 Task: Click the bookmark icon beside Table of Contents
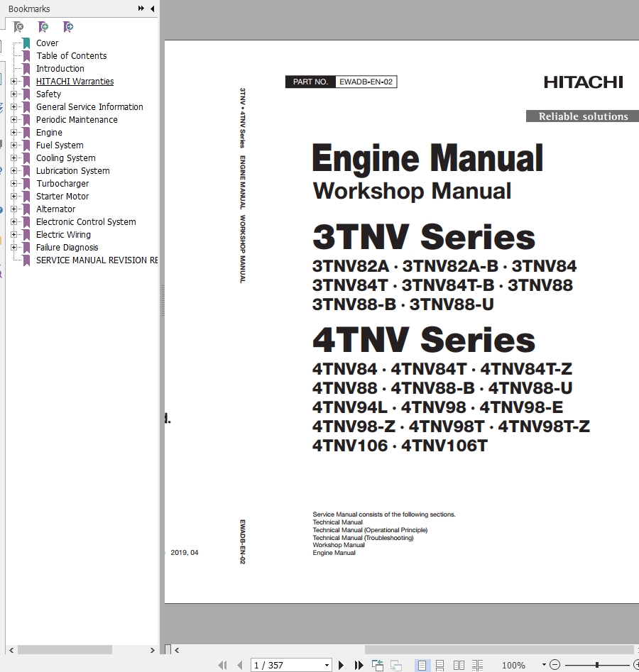click(26, 56)
